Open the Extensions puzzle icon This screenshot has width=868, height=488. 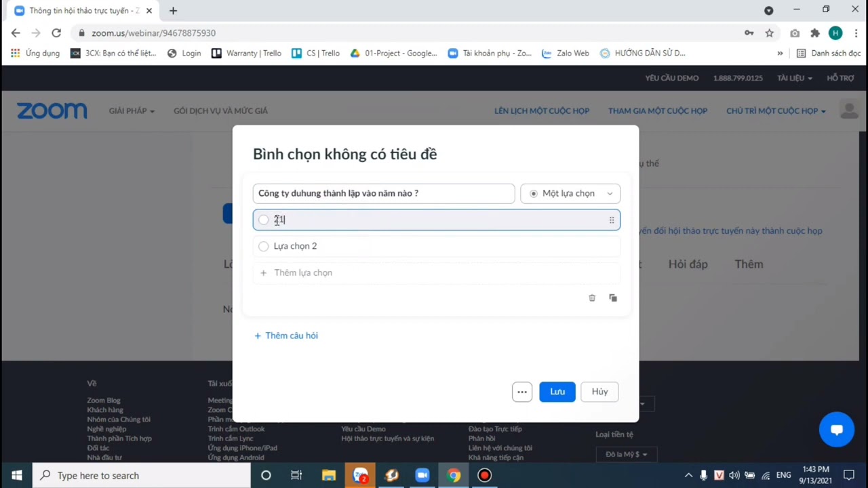click(815, 33)
